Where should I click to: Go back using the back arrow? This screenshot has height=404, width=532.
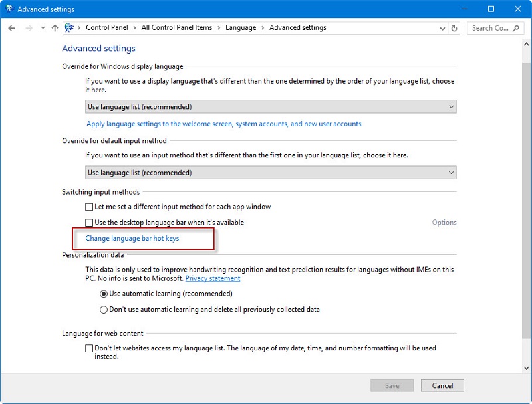click(x=12, y=28)
